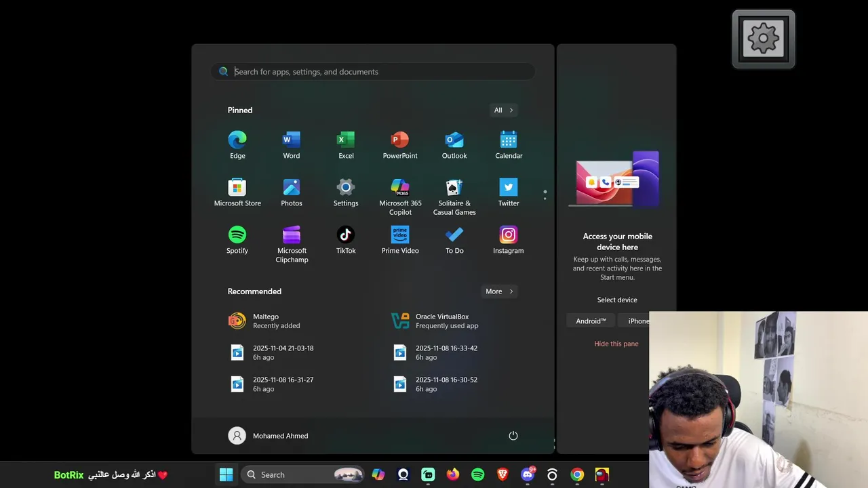Open Excel in the pinned section

click(346, 145)
